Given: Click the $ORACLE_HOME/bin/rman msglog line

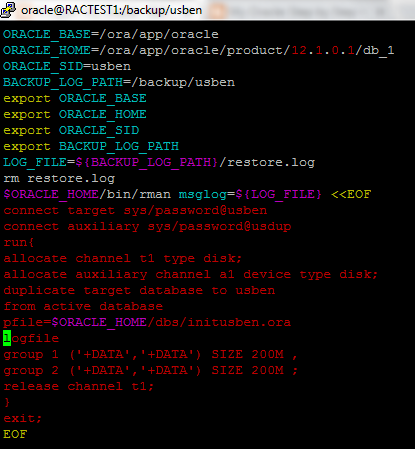Looking at the screenshot, I should [x=187, y=194].
